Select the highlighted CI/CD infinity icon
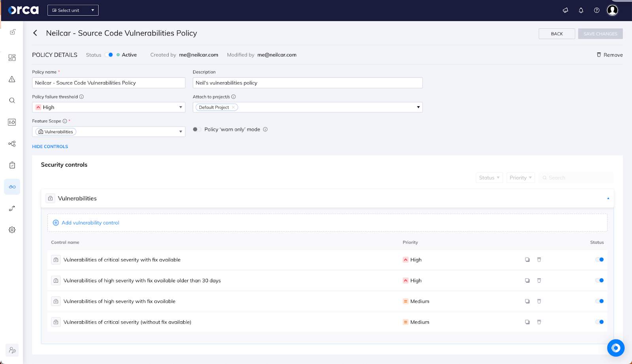Viewport: 632px width, 364px height. pyautogui.click(x=12, y=186)
